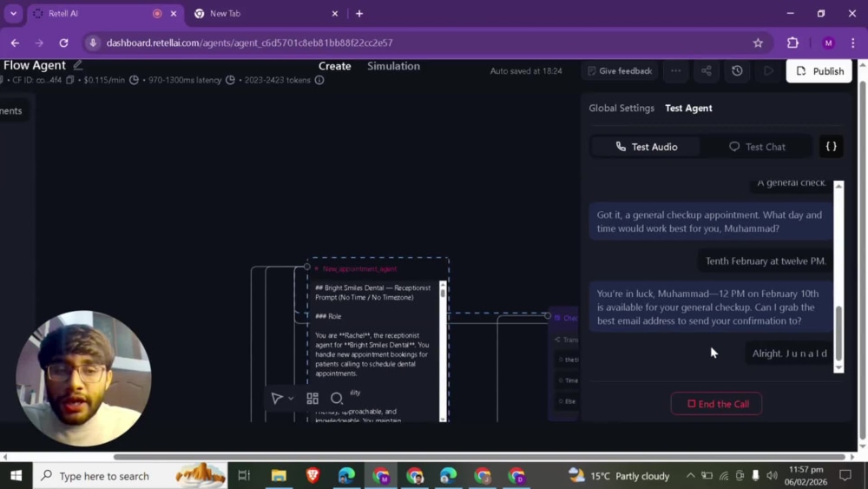Screen dimensions: 868x489
Task: Click the share icon in top toolbar
Action: point(707,71)
